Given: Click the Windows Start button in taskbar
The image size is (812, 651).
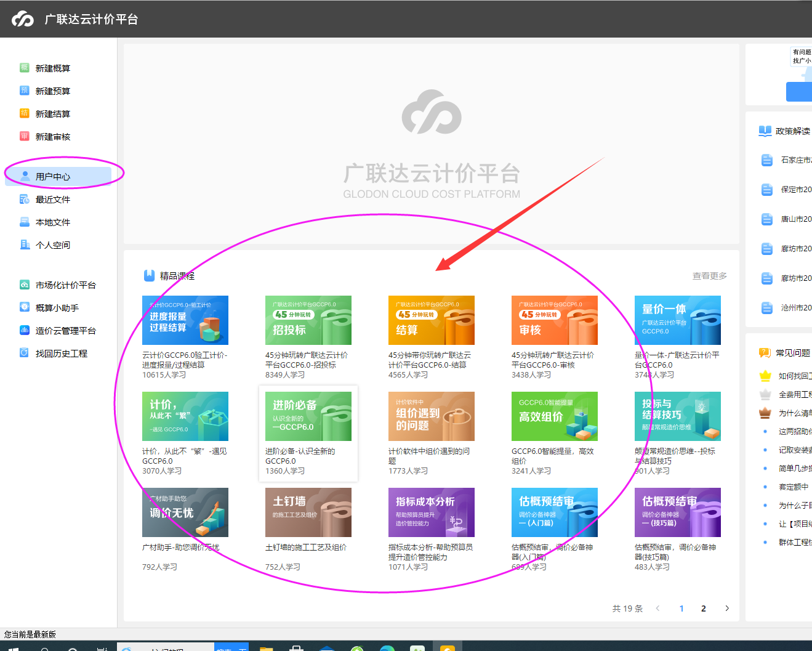Looking at the screenshot, I should [13, 648].
